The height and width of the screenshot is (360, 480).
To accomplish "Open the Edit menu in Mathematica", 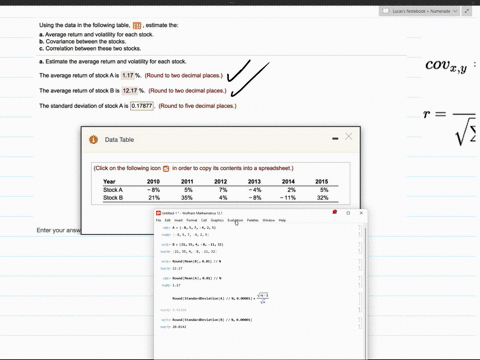I will coord(168,220).
